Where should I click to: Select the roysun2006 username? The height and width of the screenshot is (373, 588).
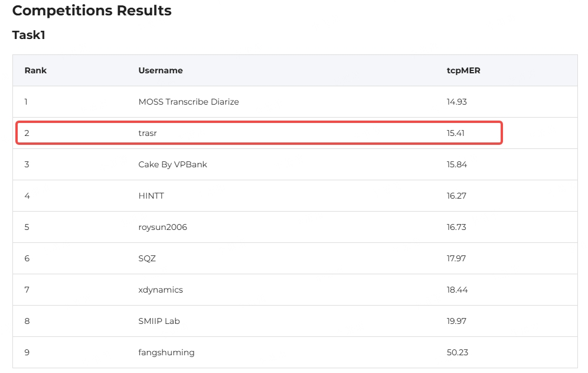coord(163,227)
